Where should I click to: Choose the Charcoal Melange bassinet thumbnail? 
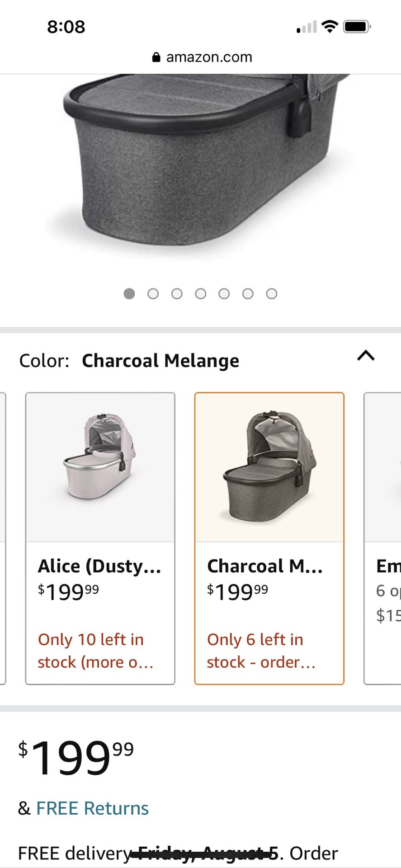coord(269,467)
